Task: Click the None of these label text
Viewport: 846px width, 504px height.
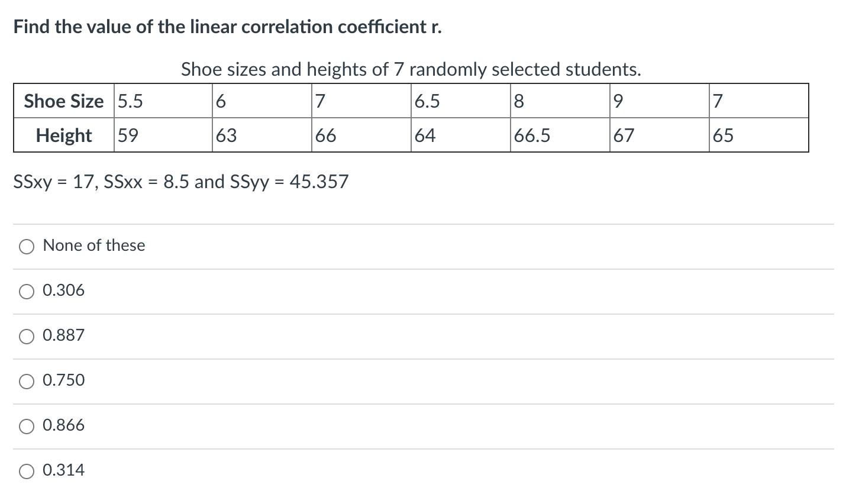Action: (x=93, y=245)
